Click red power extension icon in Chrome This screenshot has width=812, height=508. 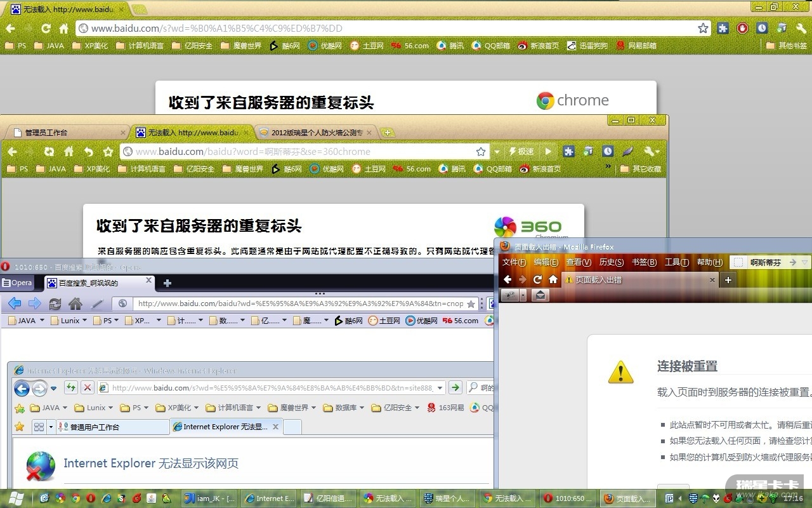point(742,29)
